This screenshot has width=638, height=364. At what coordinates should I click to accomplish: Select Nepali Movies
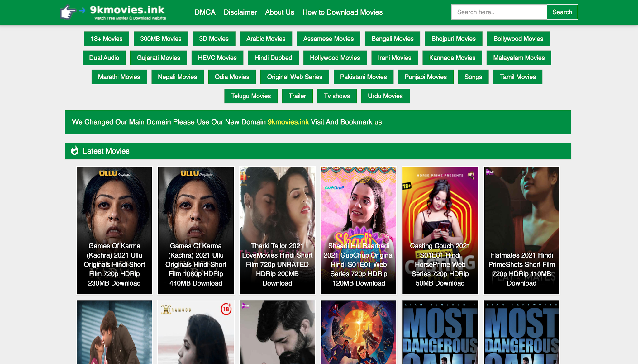[178, 77]
